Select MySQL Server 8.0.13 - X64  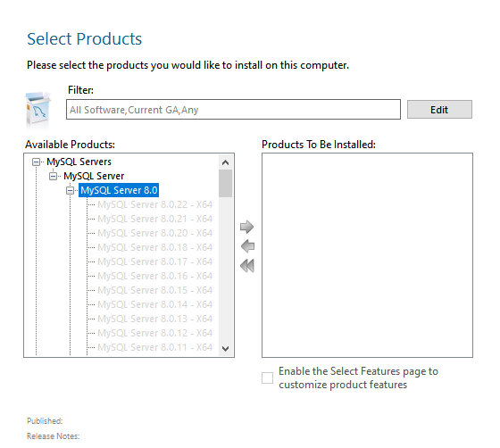pos(155,319)
